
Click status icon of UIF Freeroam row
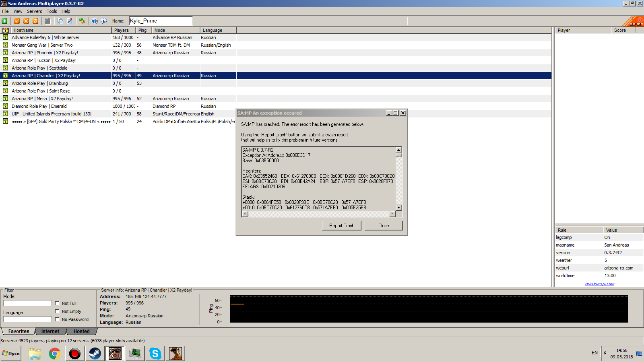5,114
